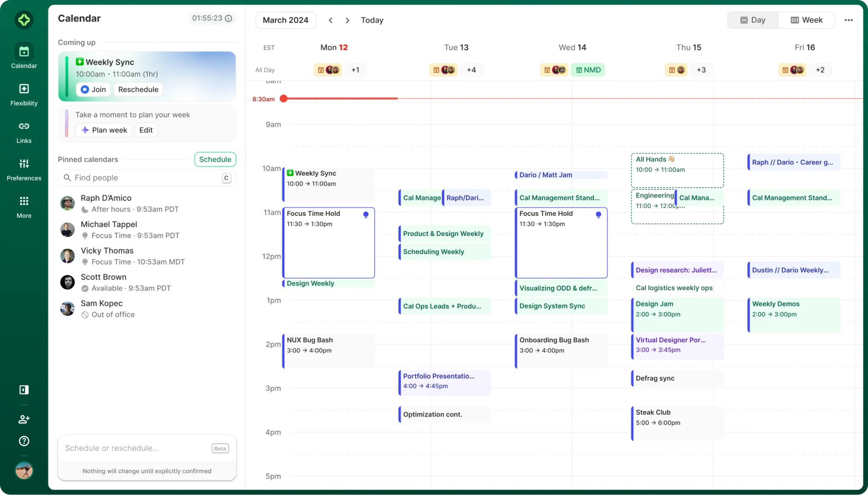Click the search magnifier in Find people field
Screen dimensions: 868x495
pyautogui.click(x=67, y=178)
